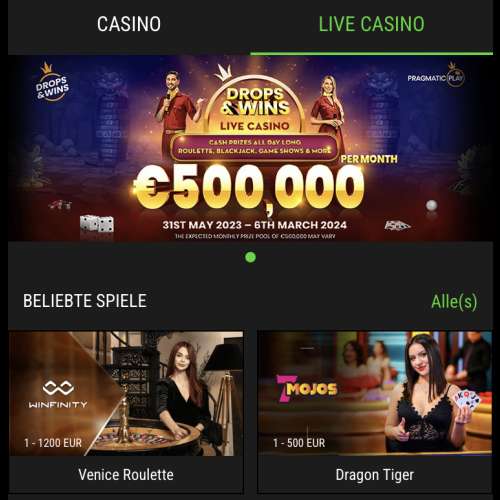
Task: Click the green carousel indicator dot
Action: [x=250, y=257]
